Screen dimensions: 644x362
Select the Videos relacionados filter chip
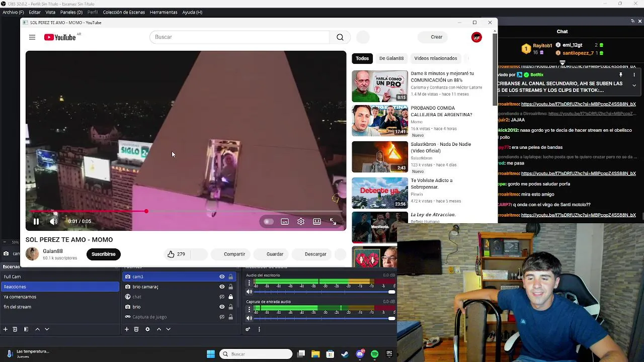[x=436, y=58]
